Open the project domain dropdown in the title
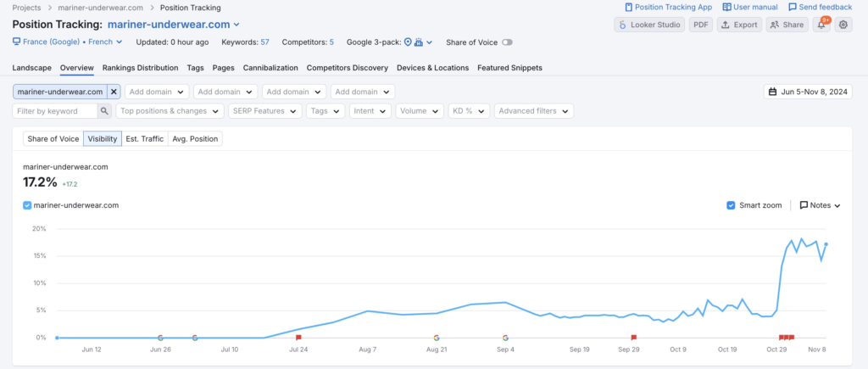Viewport: 868px width, 369px height. click(x=173, y=25)
